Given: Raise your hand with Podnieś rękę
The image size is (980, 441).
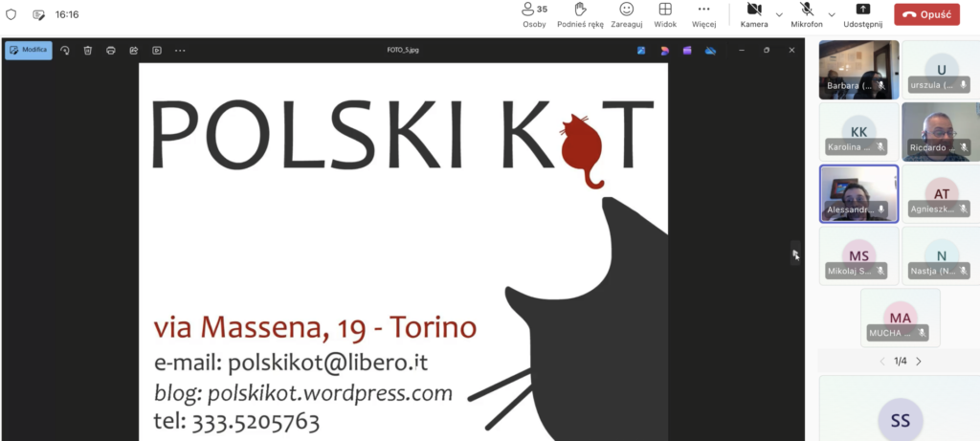Looking at the screenshot, I should 579,14.
